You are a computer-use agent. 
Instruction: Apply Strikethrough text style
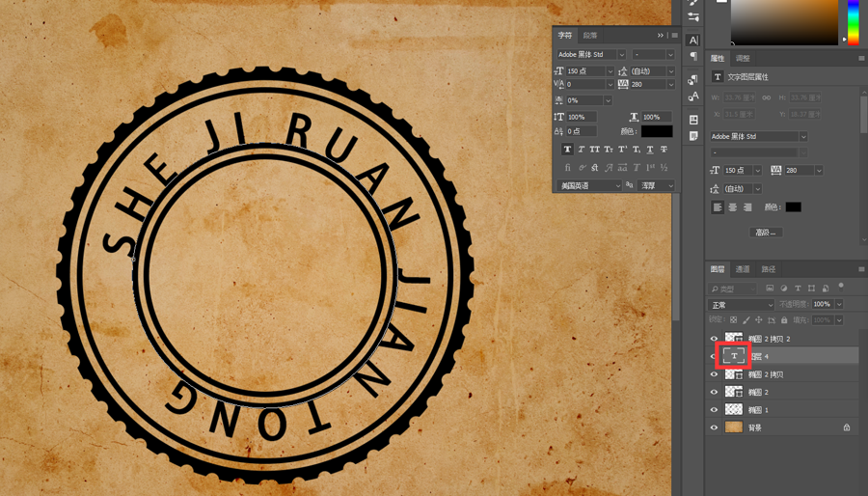664,150
